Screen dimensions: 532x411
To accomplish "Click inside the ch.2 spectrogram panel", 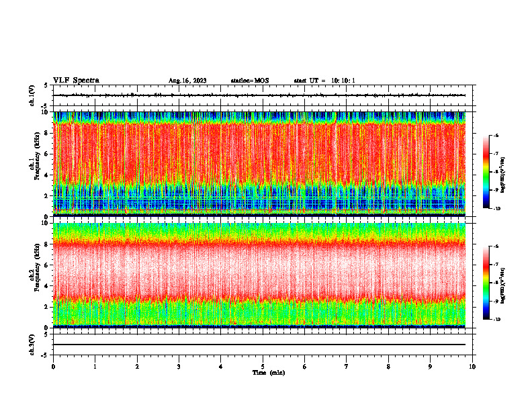I will tap(259, 275).
